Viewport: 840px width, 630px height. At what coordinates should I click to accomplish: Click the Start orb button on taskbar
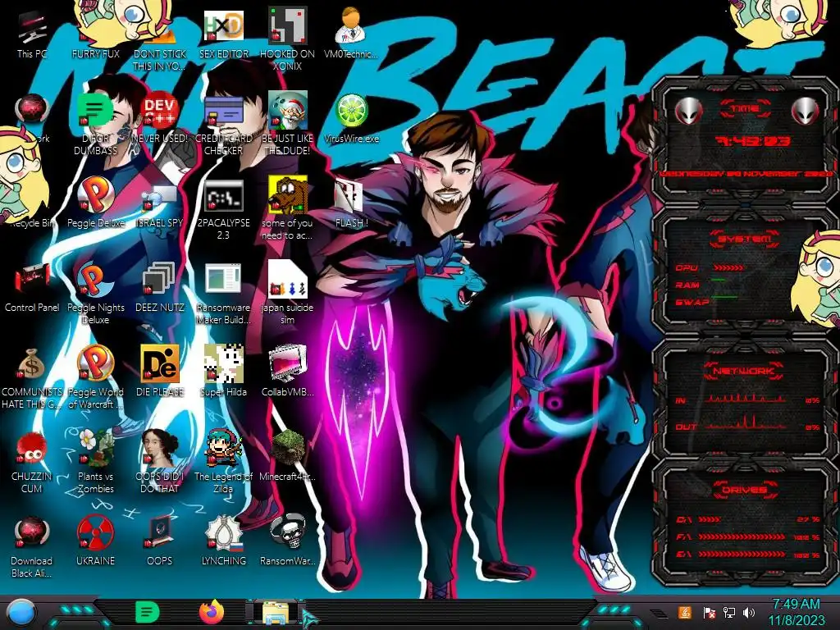pyautogui.click(x=21, y=612)
